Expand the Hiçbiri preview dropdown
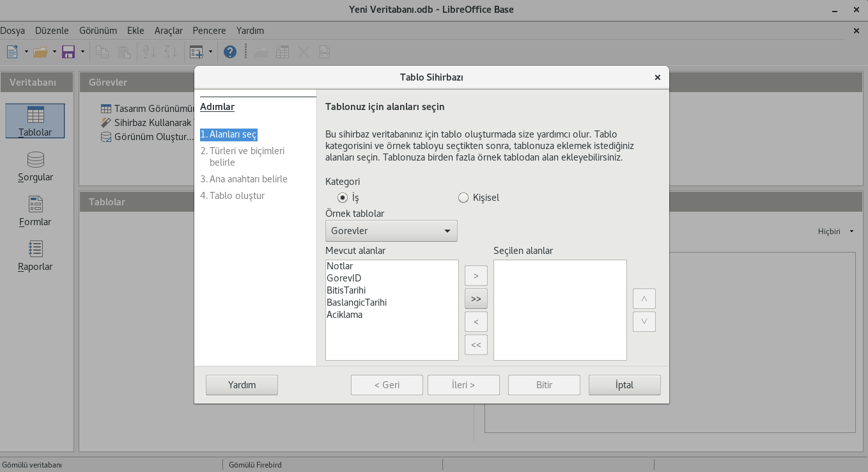868x472 pixels. coord(836,232)
